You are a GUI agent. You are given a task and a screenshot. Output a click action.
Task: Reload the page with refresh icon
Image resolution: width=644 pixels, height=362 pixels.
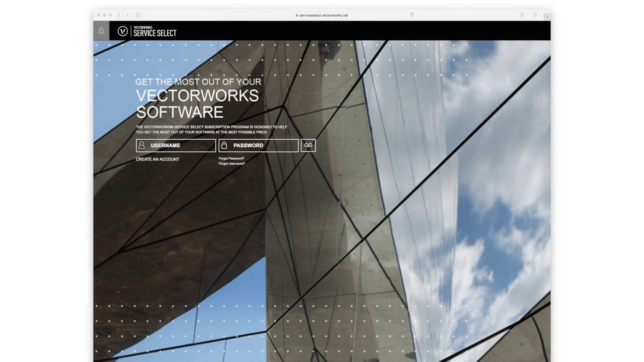pos(412,15)
